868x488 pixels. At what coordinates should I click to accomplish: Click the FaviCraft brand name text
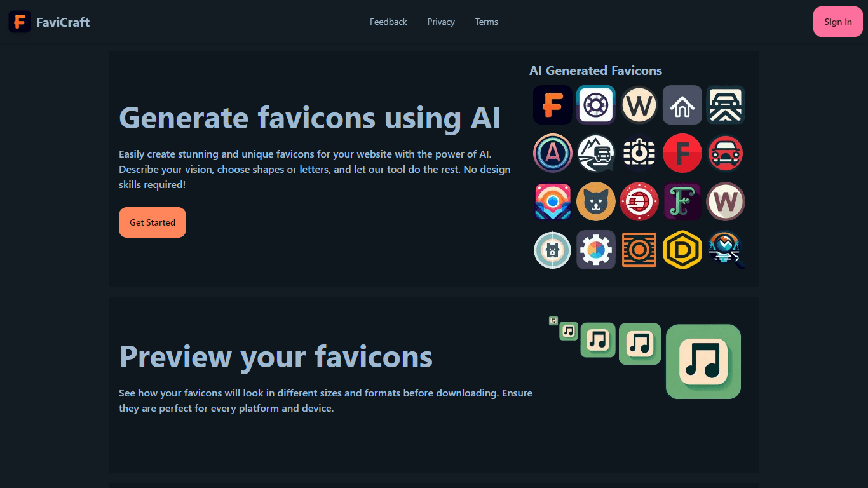[x=63, y=22]
